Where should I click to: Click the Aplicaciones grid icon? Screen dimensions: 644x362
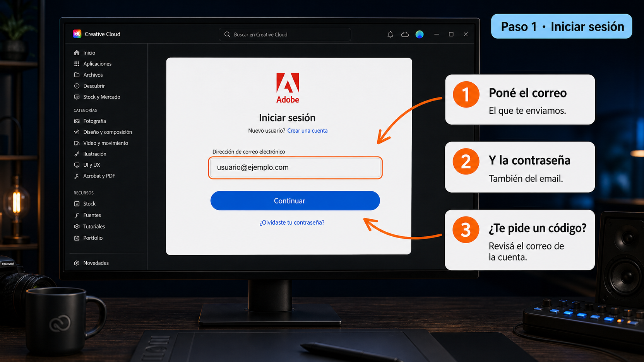(x=77, y=64)
